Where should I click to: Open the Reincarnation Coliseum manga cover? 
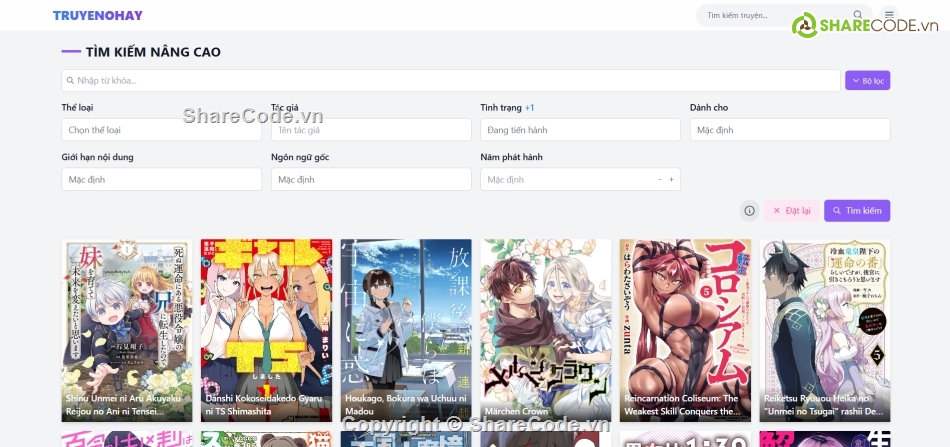[x=685, y=330]
